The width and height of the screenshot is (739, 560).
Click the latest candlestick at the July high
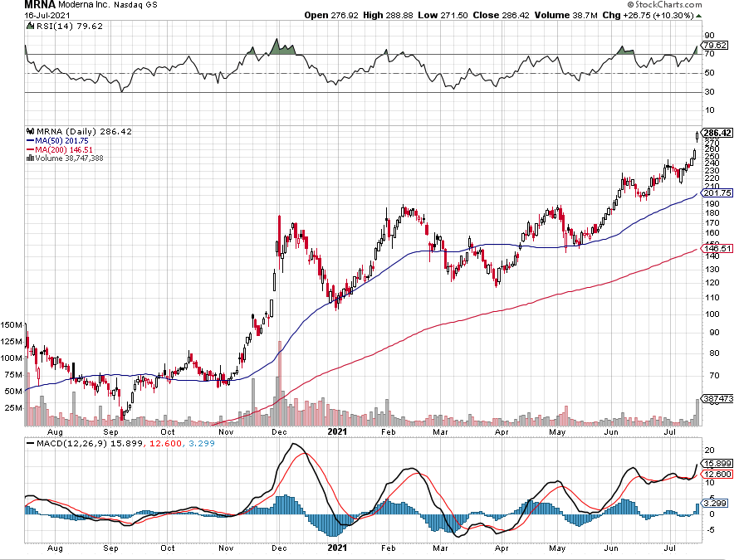pyautogui.click(x=697, y=136)
